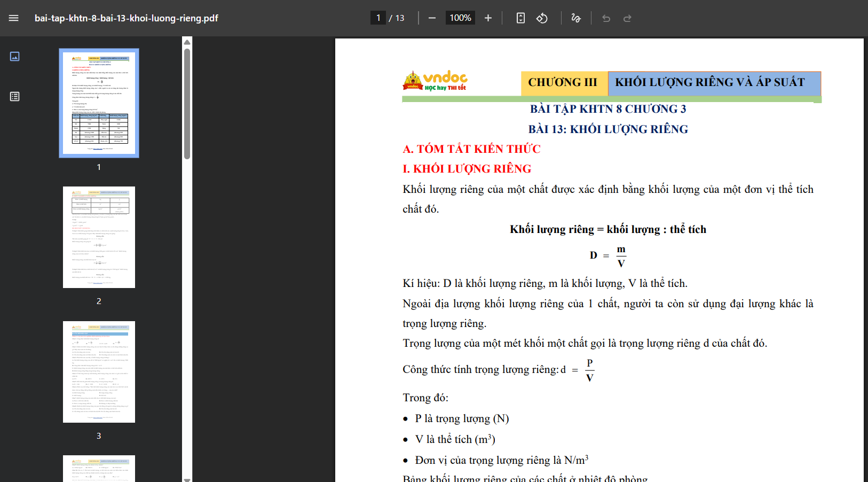Click the thumbnail panel scrollbar handle
This screenshot has height=482, width=868.
[187, 104]
